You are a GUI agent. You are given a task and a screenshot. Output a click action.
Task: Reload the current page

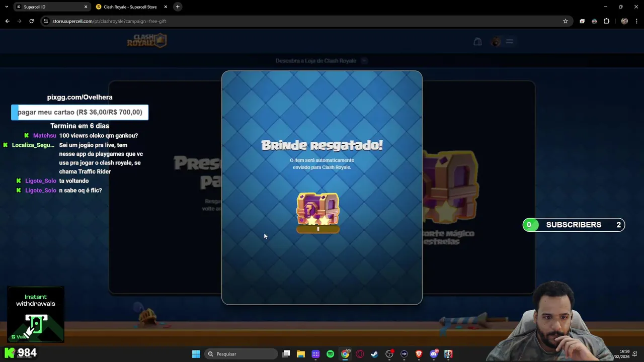(x=31, y=21)
